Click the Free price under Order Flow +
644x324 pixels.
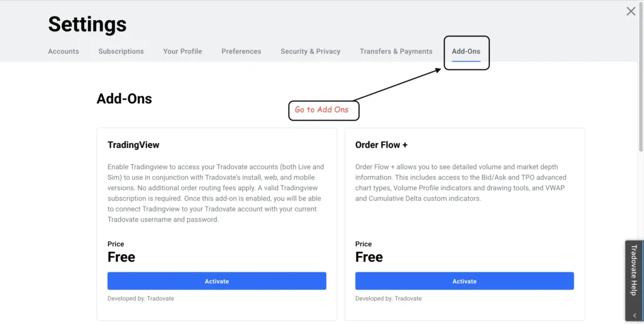click(369, 257)
